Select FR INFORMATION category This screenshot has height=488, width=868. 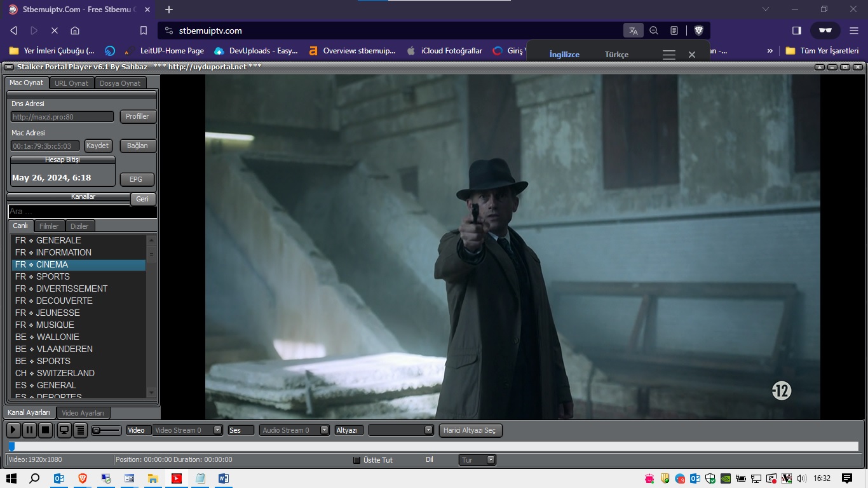(x=79, y=252)
